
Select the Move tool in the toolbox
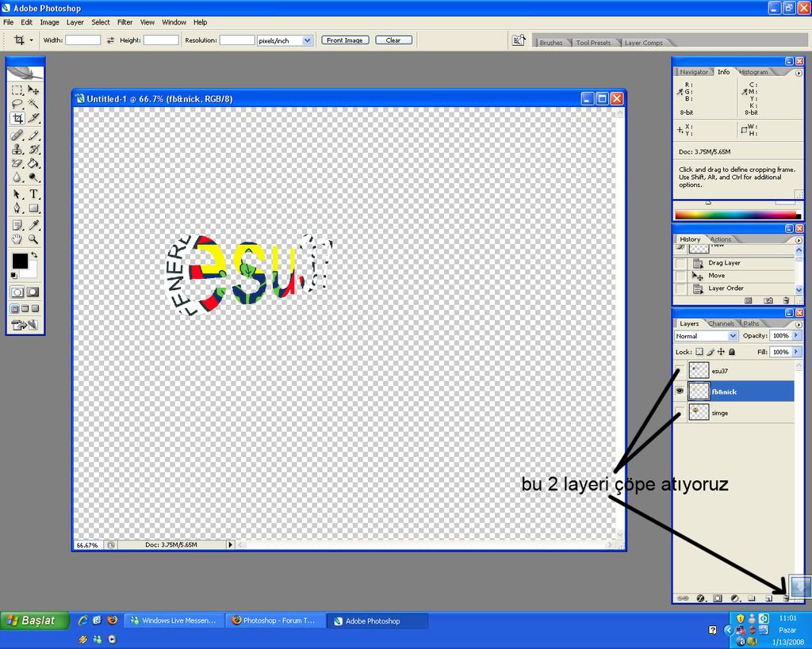point(33,90)
